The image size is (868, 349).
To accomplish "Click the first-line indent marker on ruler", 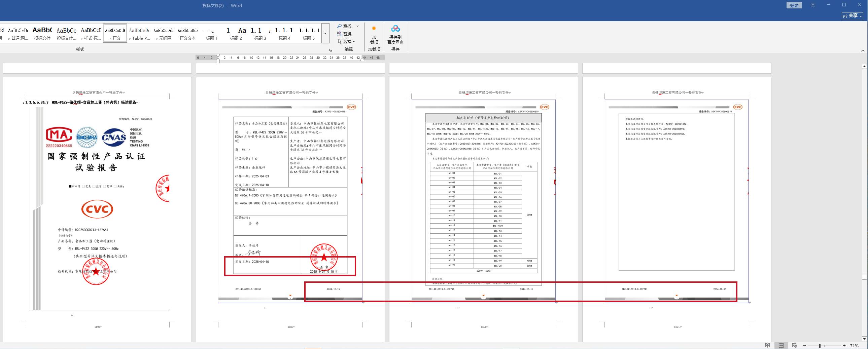I will [x=218, y=55].
